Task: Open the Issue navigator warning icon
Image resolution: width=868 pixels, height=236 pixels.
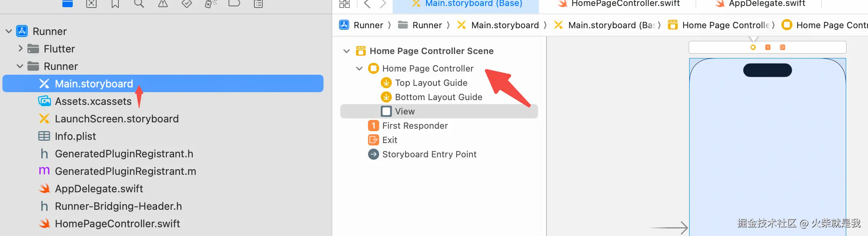Action: 163,4
